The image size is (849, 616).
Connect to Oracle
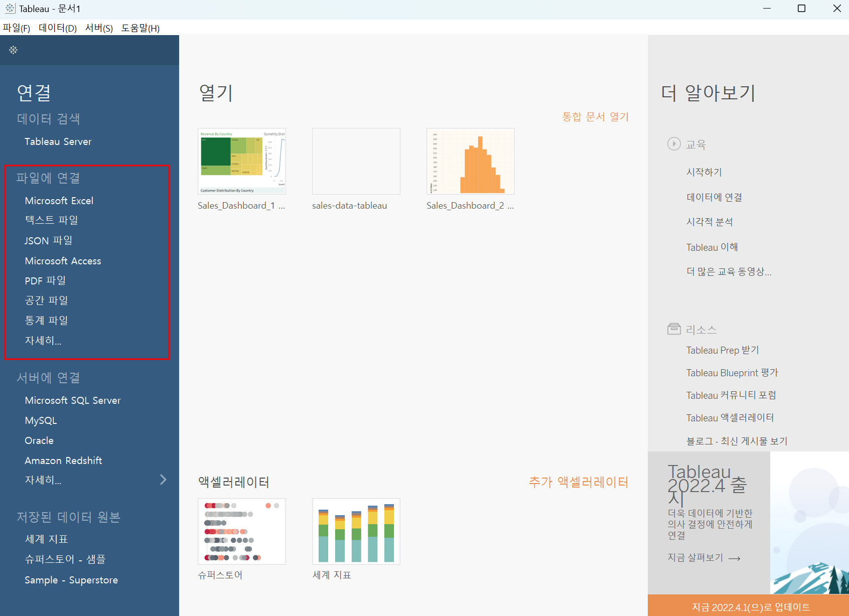click(39, 440)
